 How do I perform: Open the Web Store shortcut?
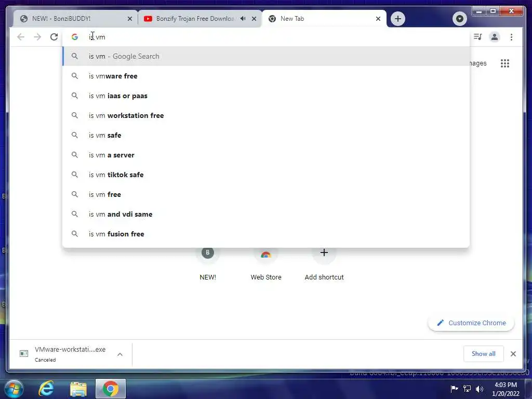[x=266, y=264]
